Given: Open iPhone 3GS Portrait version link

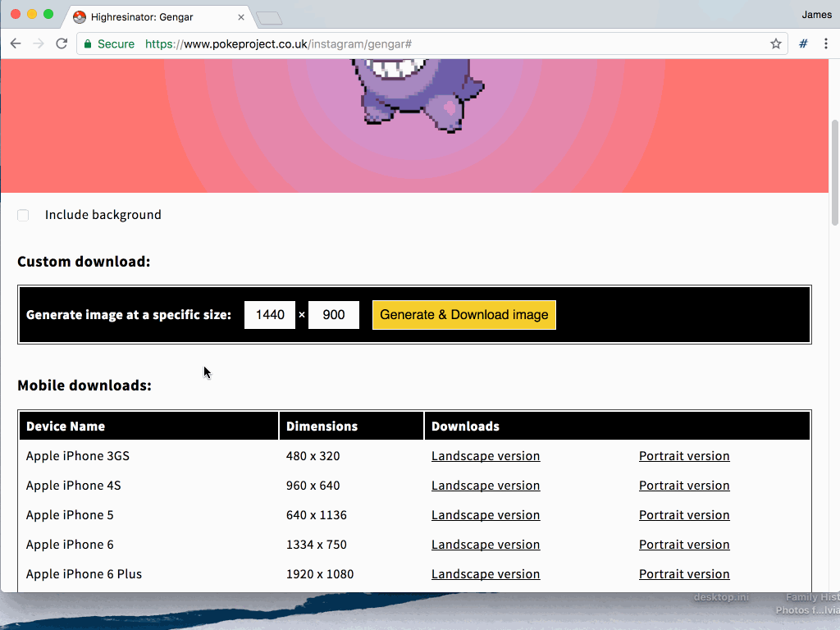Looking at the screenshot, I should pos(684,456).
